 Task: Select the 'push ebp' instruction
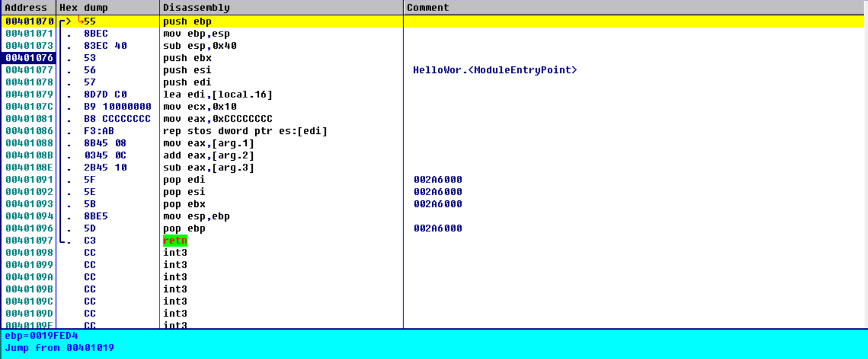[x=187, y=21]
